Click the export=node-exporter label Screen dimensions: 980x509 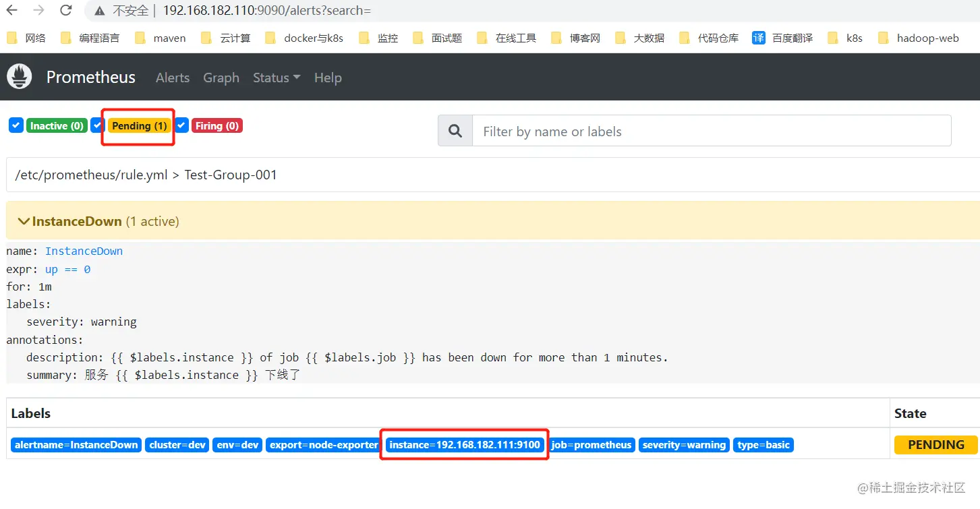coord(324,445)
